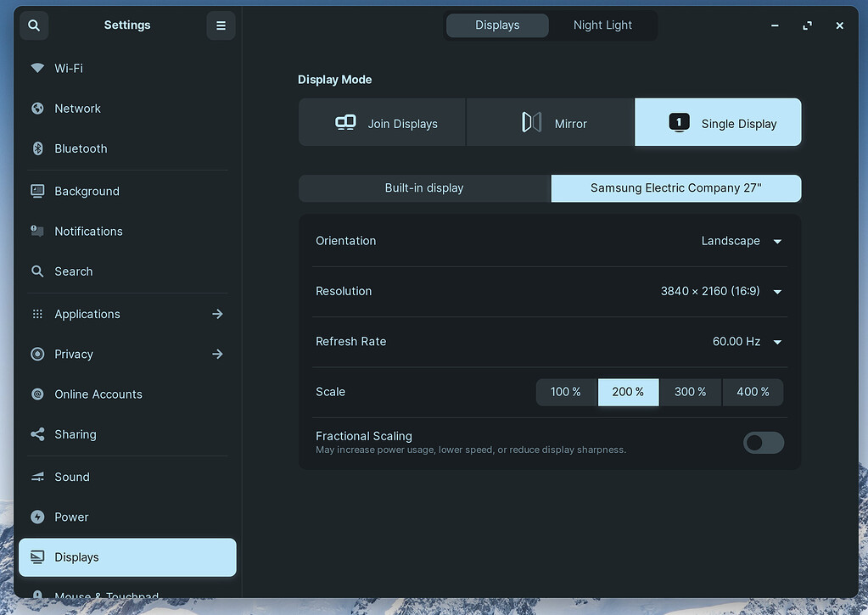The width and height of the screenshot is (868, 615).
Task: Click the Sharing icon in the sidebar
Action: point(36,434)
